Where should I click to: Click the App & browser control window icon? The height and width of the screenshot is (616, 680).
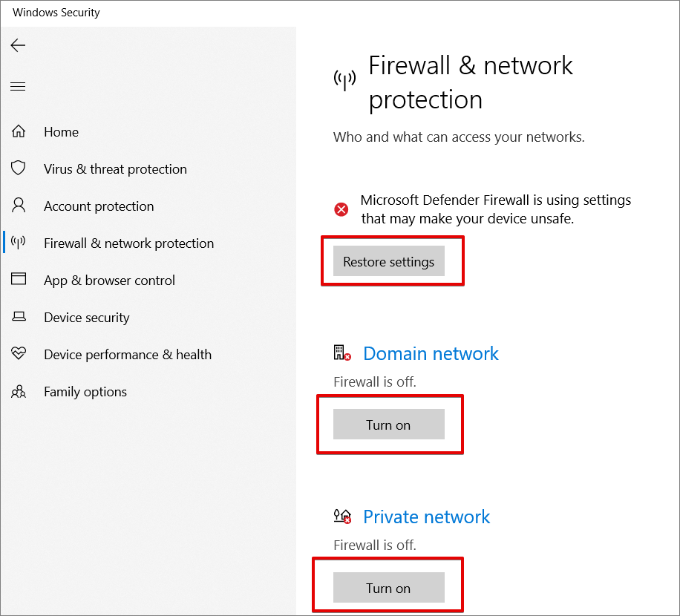pyautogui.click(x=19, y=280)
